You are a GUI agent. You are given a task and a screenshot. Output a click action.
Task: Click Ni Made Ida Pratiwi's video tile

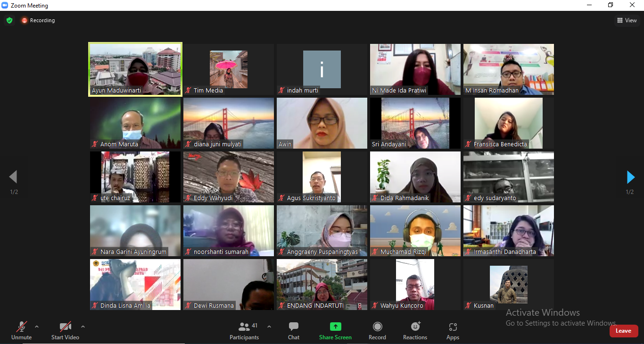[415, 69]
